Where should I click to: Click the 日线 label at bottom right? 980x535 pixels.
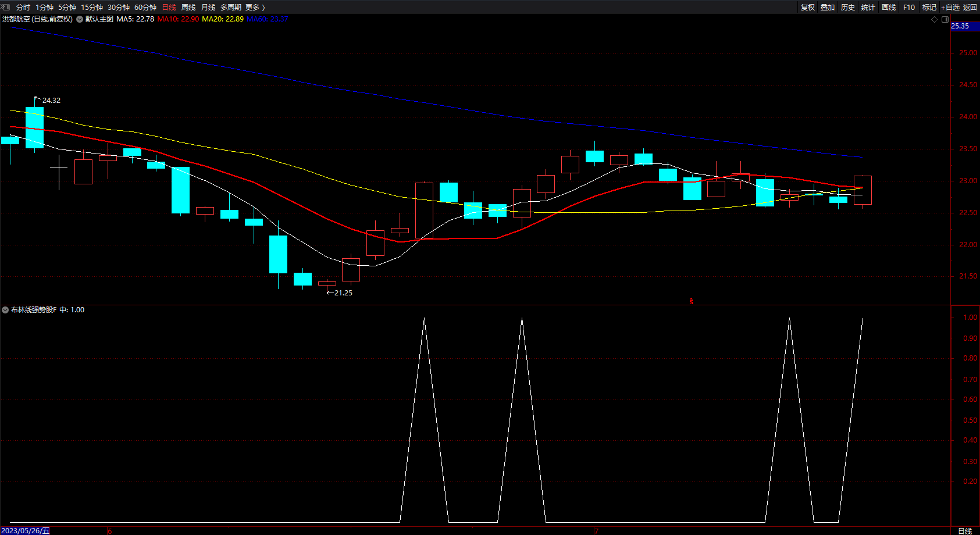click(965, 531)
